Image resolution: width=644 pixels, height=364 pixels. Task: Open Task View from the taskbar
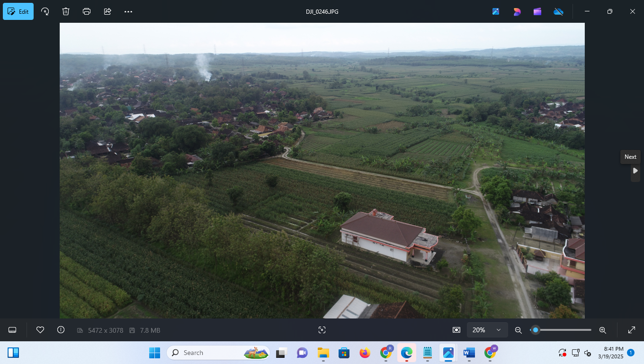coord(282,353)
